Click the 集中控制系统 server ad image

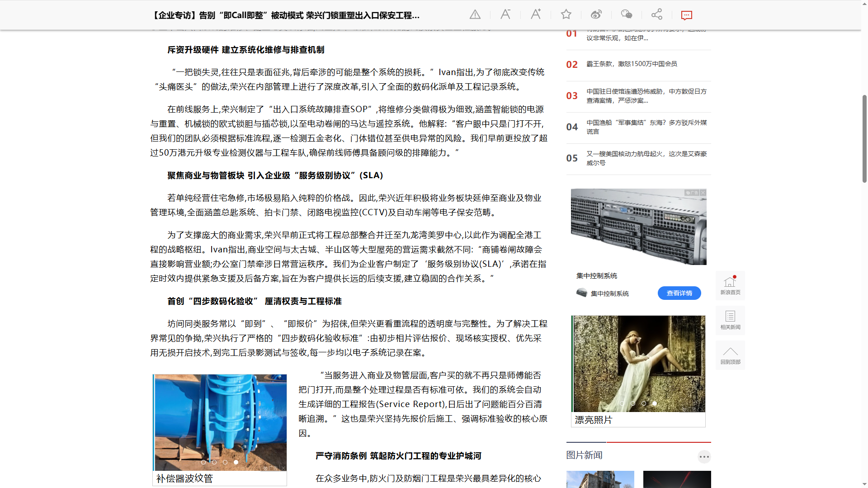tap(638, 227)
